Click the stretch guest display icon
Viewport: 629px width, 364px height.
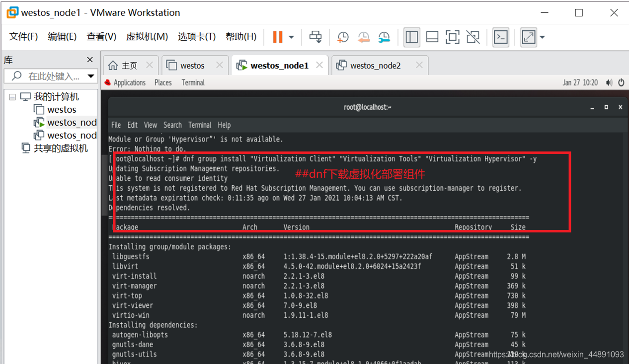[x=529, y=37]
